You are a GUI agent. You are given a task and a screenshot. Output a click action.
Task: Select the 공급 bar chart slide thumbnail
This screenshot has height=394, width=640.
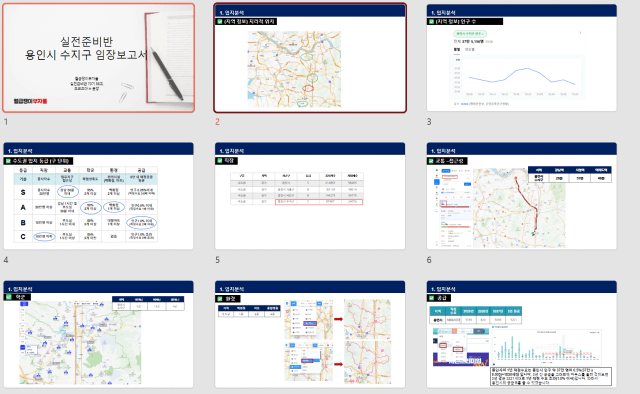tap(522, 334)
